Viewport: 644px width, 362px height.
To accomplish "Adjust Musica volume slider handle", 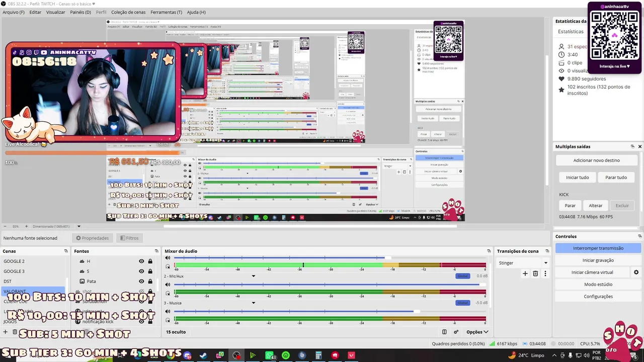I will tap(417, 311).
